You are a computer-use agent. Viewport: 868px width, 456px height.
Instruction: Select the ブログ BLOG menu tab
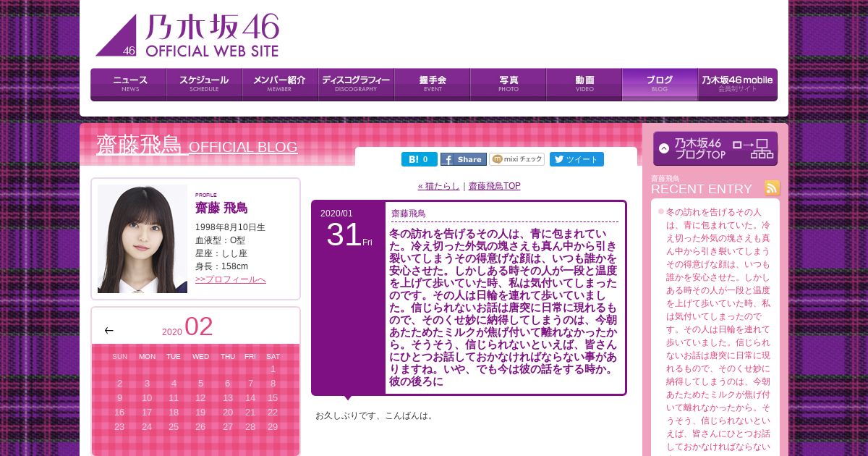[x=660, y=84]
